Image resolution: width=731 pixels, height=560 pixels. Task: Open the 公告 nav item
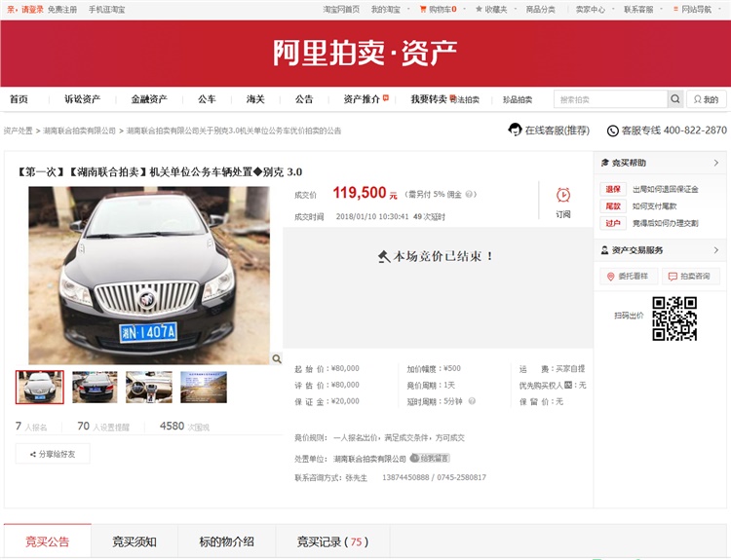coord(304,99)
